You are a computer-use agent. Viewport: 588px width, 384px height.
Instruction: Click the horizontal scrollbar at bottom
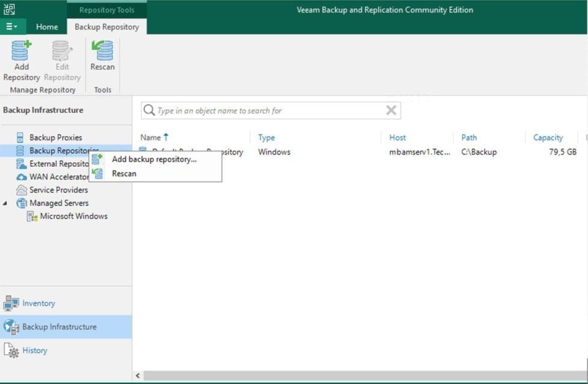click(361, 376)
